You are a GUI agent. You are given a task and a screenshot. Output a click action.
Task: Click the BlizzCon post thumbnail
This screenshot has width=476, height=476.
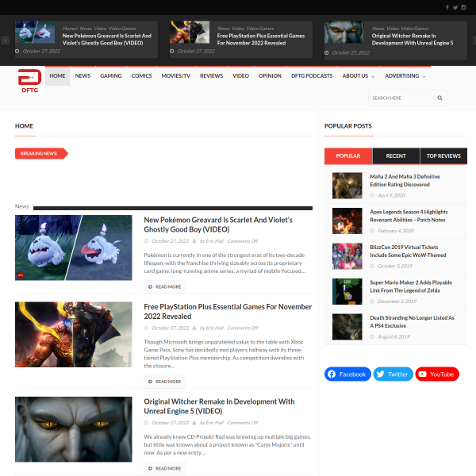347,256
